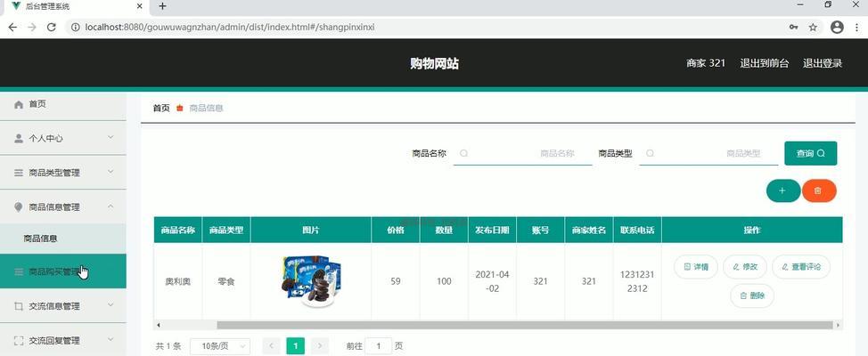The height and width of the screenshot is (356, 868).
Task: Open 首页 in the sidebar
Action: (63, 104)
